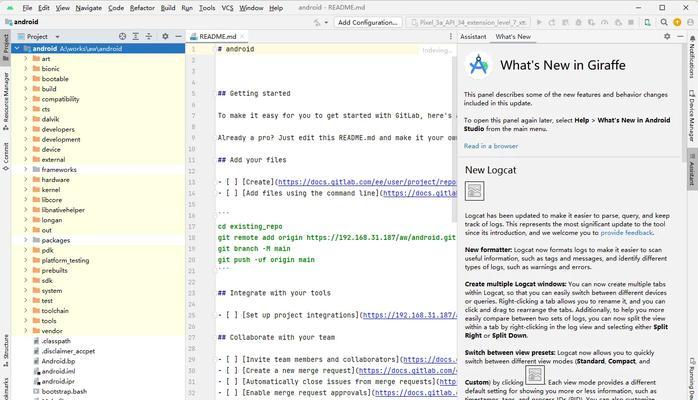Open the provide feedback link
Image resolution: width=698 pixels, height=400 pixels.
click(x=626, y=233)
